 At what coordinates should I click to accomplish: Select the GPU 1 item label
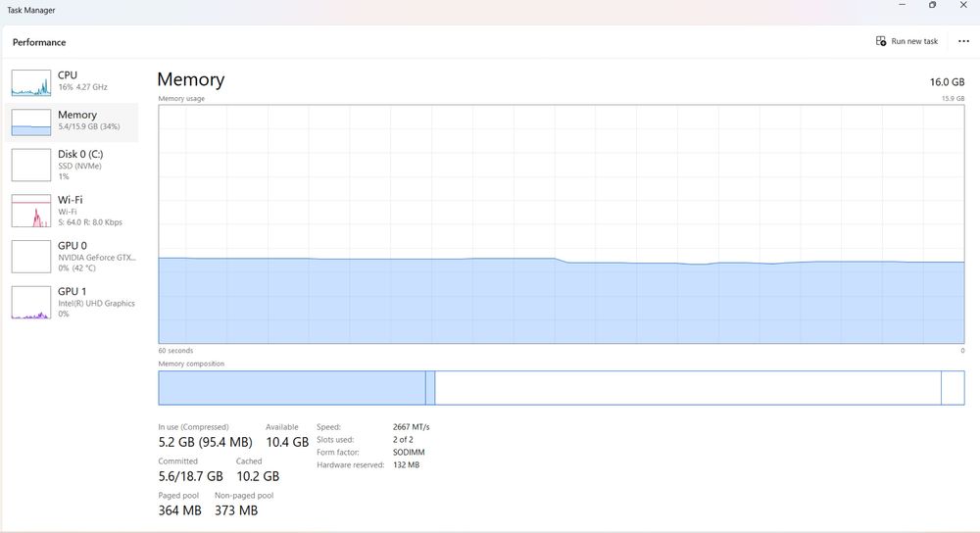click(x=73, y=291)
